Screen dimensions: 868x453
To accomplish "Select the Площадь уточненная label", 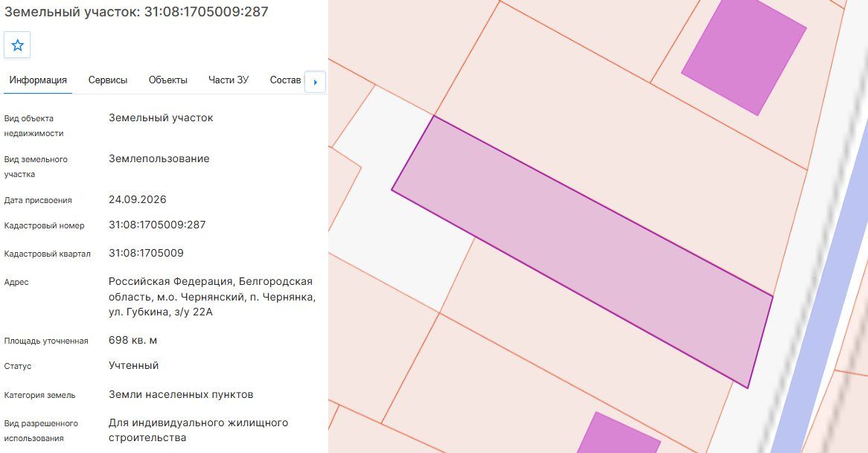I will [46, 341].
